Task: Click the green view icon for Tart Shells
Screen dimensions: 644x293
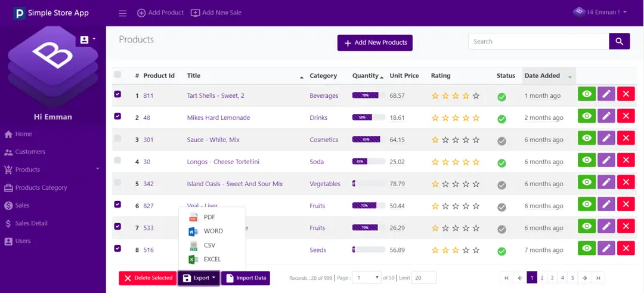Action: 587,94
